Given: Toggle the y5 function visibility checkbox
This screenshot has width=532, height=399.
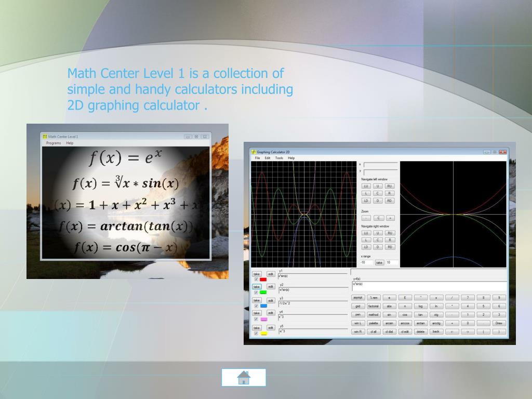Looking at the screenshot, I should point(256,333).
